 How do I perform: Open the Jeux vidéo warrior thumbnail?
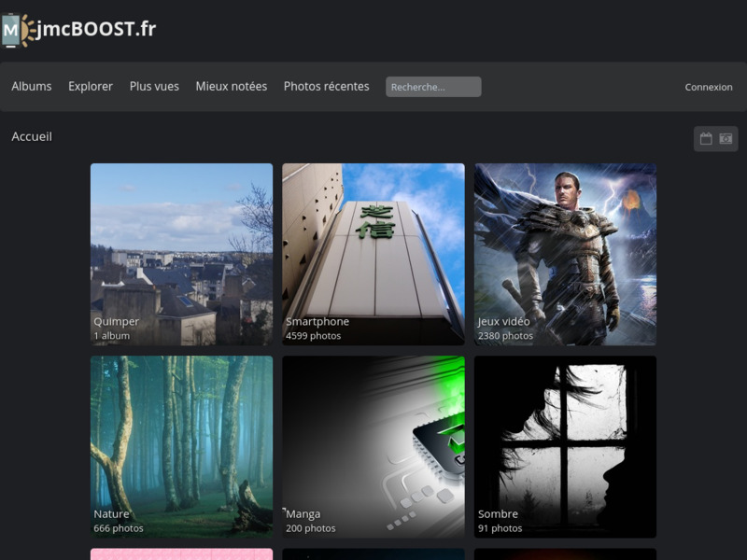pos(565,243)
